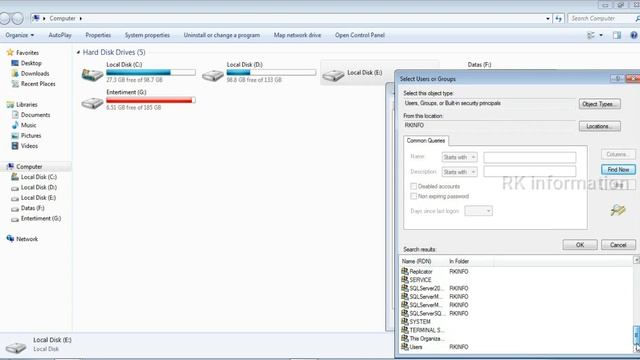Click the refresh button beside address bar
Screen dimensions: 640x360
tap(558, 18)
